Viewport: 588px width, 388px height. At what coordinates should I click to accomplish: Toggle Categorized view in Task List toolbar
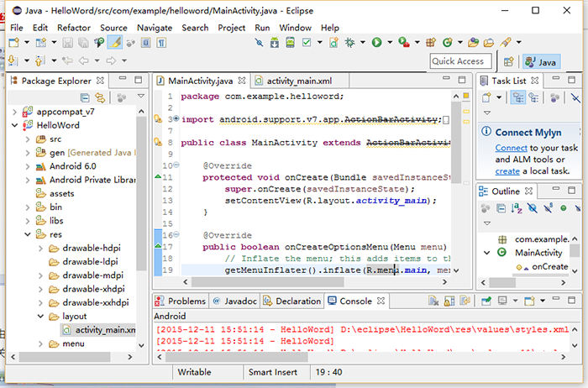click(x=518, y=98)
